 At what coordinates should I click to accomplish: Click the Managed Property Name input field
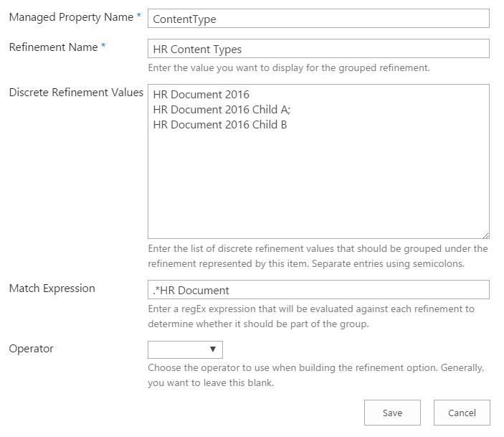point(318,19)
